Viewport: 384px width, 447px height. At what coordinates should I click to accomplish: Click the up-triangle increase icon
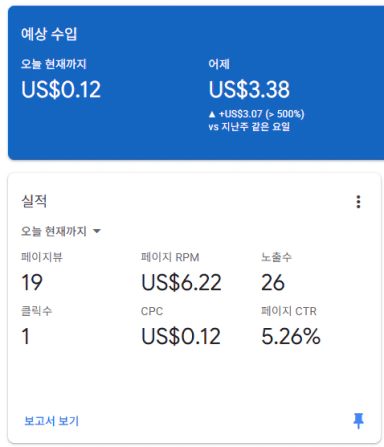[x=212, y=114]
